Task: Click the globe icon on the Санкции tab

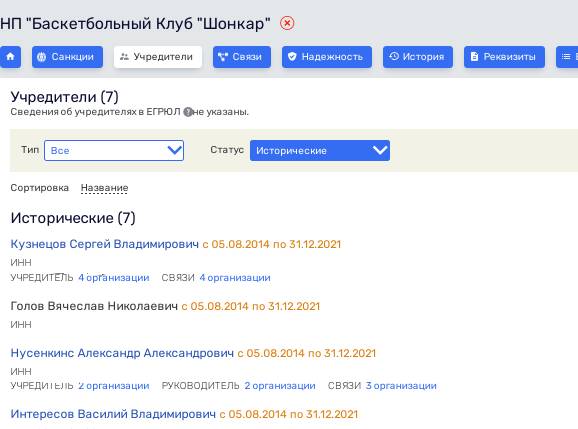Action: 42,57
